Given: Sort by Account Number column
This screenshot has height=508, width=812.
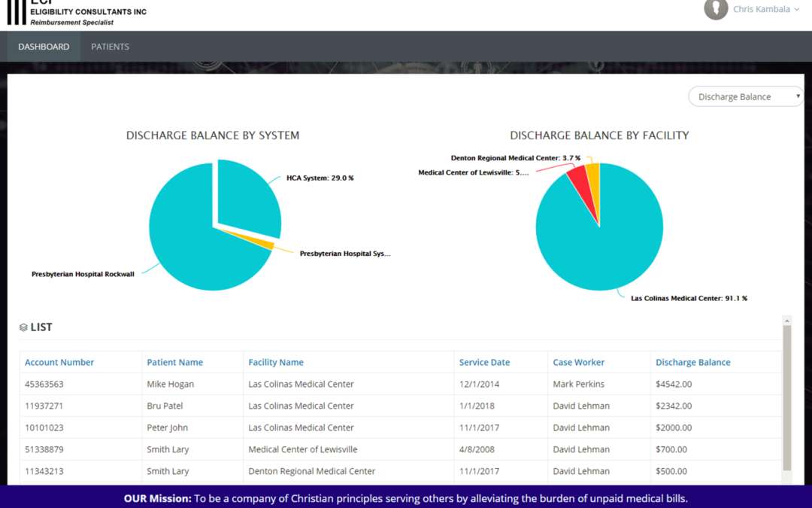Looking at the screenshot, I should [59, 362].
